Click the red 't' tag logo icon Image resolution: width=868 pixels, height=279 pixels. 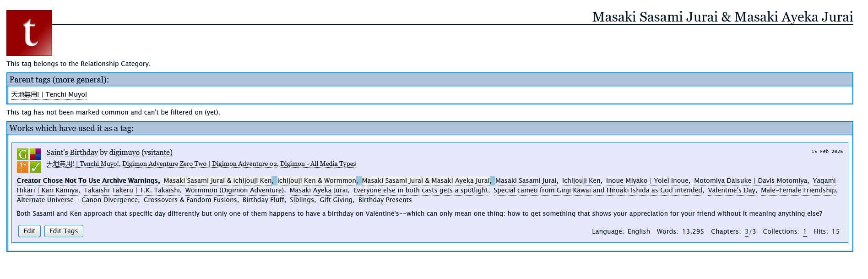(x=29, y=33)
